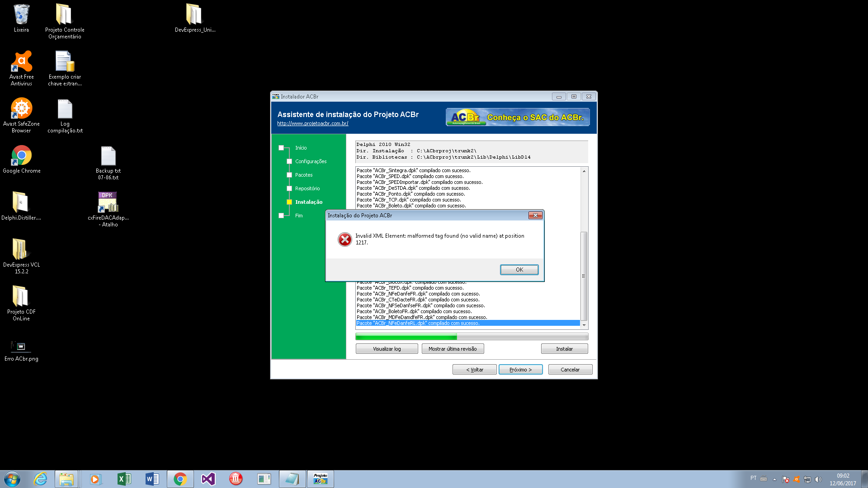The height and width of the screenshot is (488, 868).
Task: Select the Fim wizard step
Action: tap(299, 216)
